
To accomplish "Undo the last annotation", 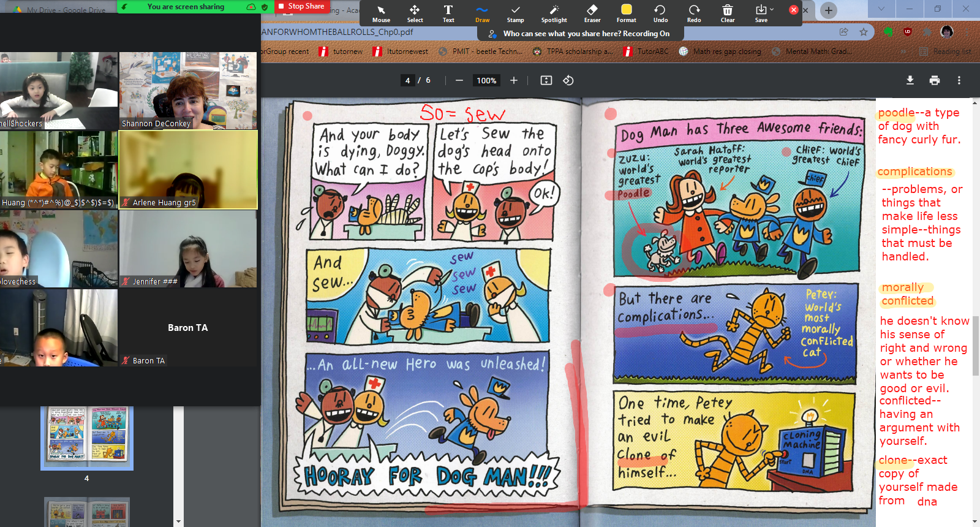I will point(660,13).
